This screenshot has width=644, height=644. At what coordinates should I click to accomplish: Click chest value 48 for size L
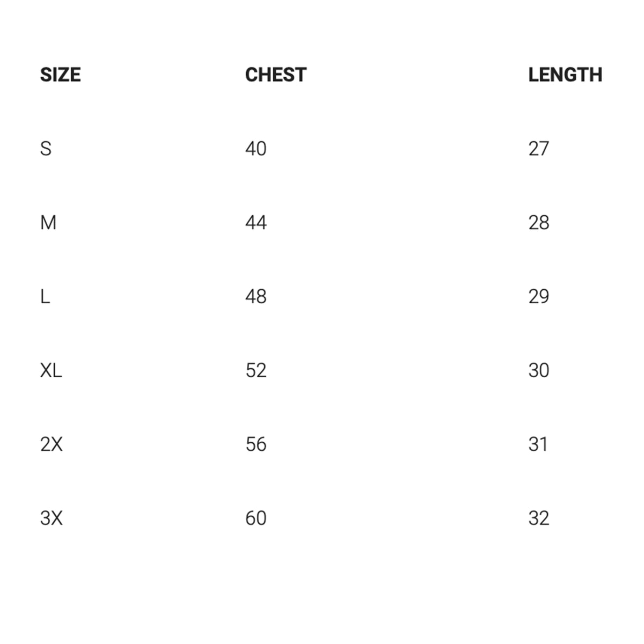255,297
